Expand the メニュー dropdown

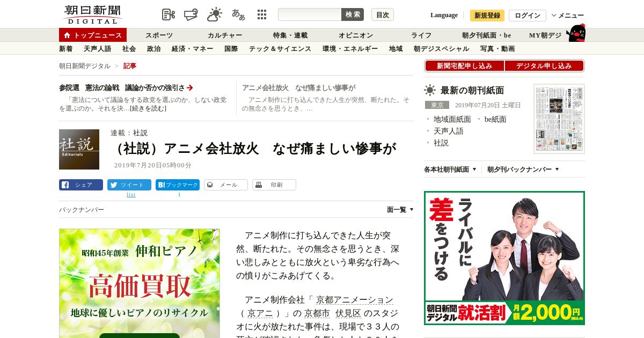(x=568, y=16)
